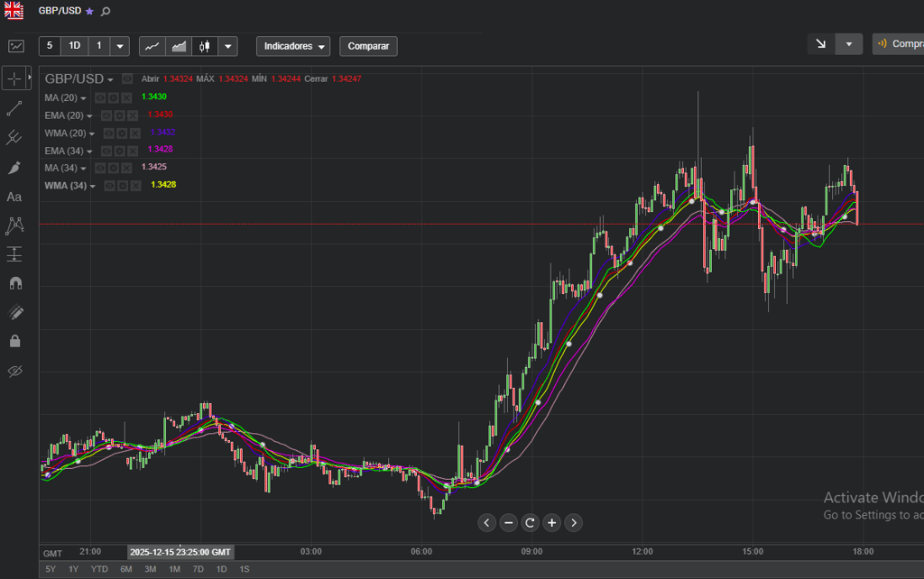Expand the WMA (20) dropdown
Viewport: 924px width, 579px height.
(92, 134)
